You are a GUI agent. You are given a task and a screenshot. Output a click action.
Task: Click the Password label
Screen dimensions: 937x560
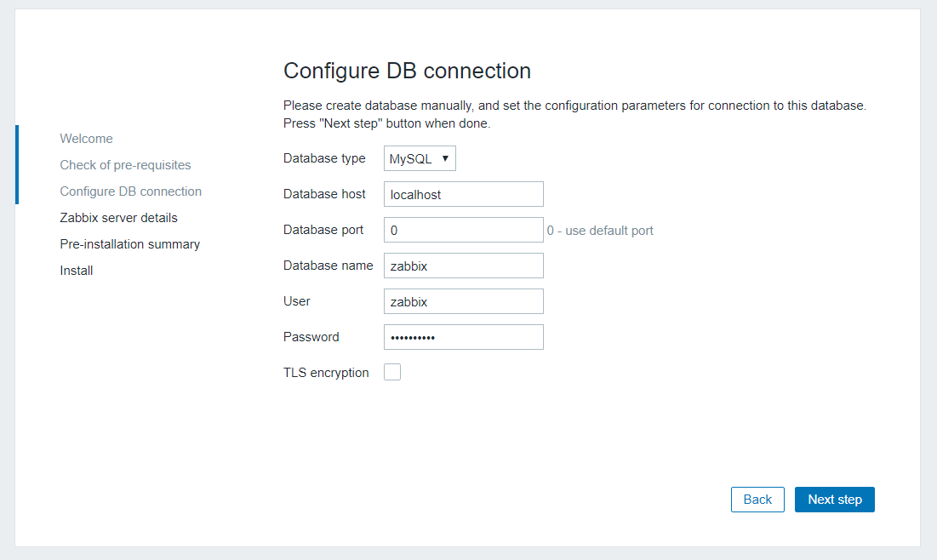(311, 337)
